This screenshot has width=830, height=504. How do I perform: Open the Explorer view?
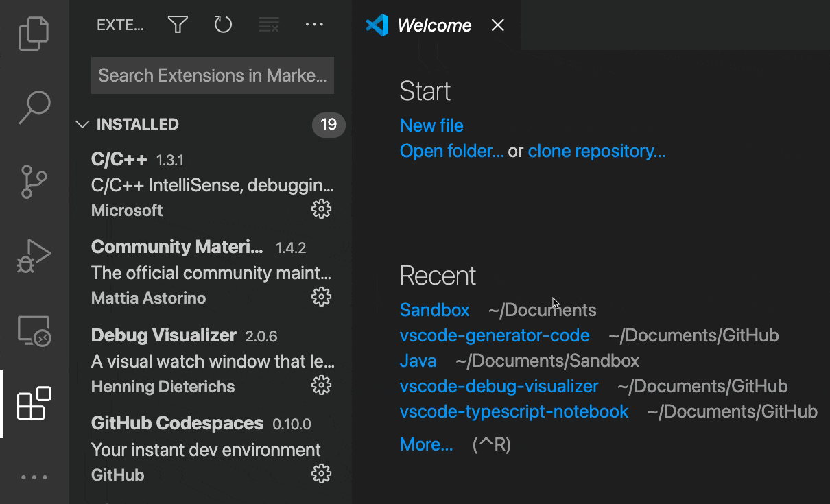(34, 32)
